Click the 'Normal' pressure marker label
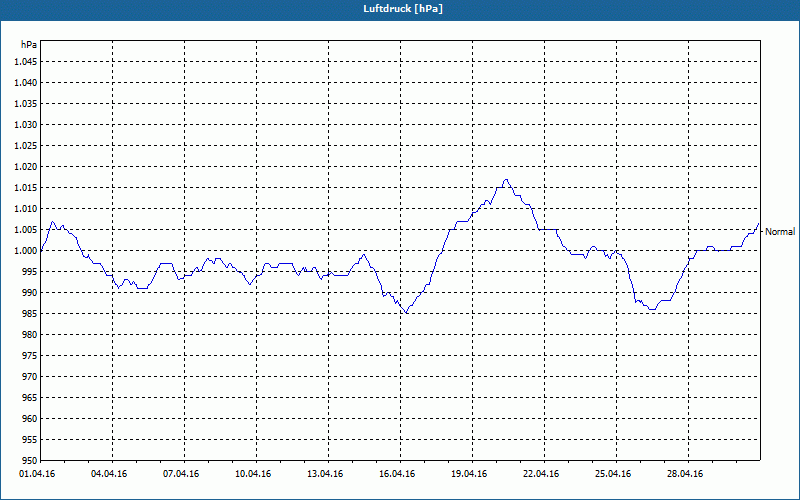This screenshot has width=800, height=500. [x=780, y=232]
